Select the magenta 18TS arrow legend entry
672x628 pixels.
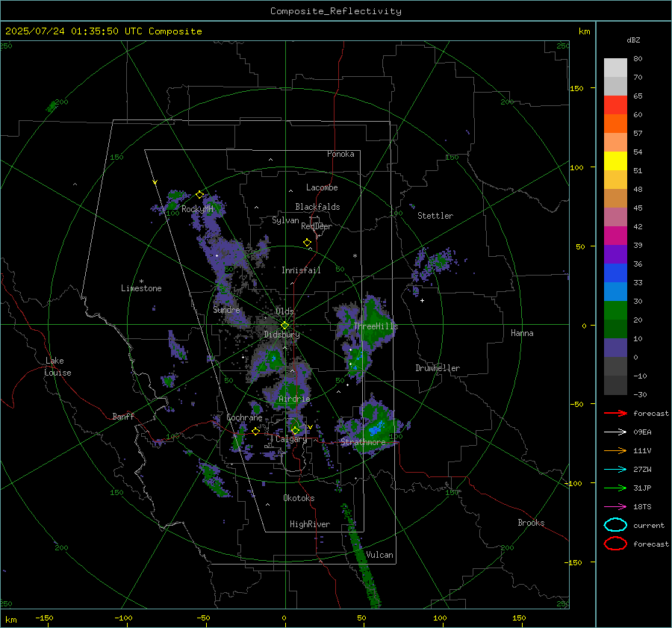point(615,507)
